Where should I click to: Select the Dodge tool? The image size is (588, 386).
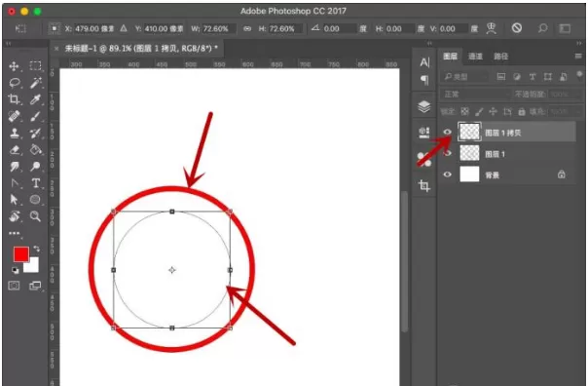(36, 166)
